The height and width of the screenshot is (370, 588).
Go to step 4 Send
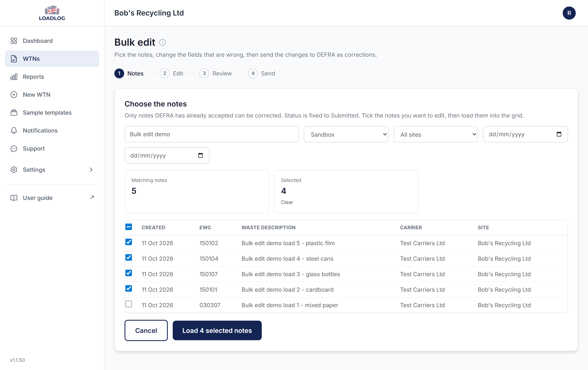[262, 73]
